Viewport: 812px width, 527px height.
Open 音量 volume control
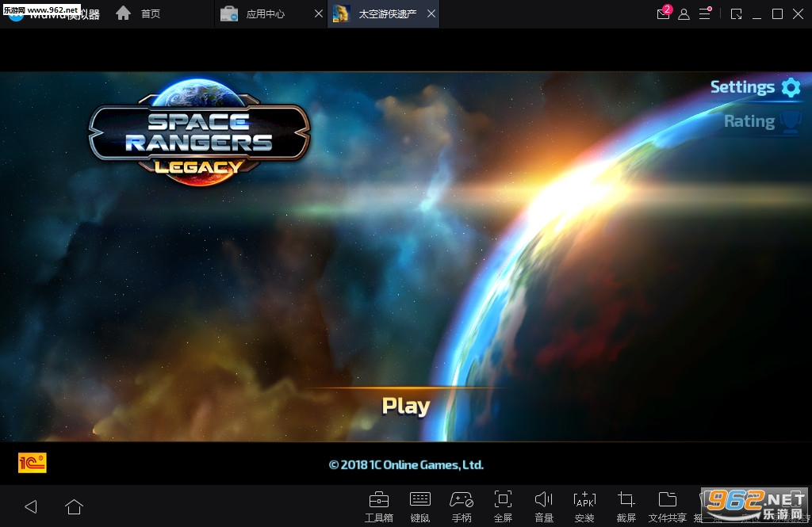coord(544,507)
